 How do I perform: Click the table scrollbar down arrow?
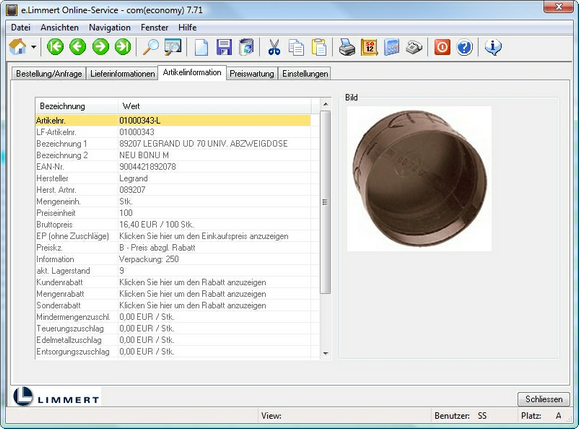coord(325,353)
